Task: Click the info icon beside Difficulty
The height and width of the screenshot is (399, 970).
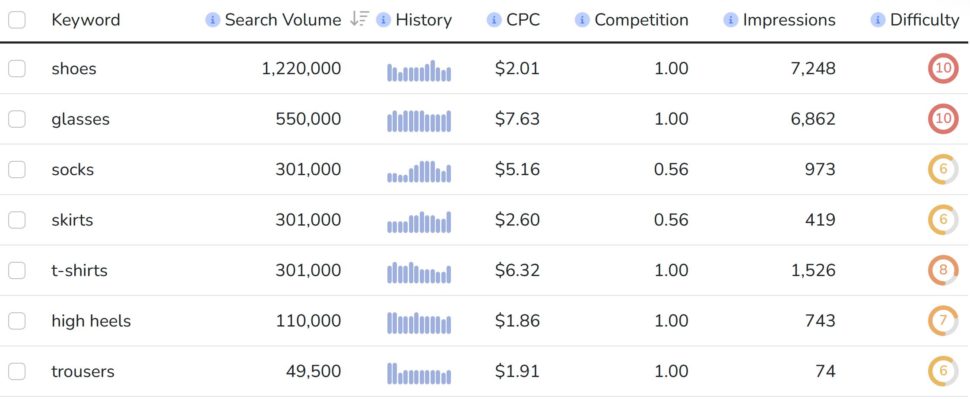Action: click(877, 20)
